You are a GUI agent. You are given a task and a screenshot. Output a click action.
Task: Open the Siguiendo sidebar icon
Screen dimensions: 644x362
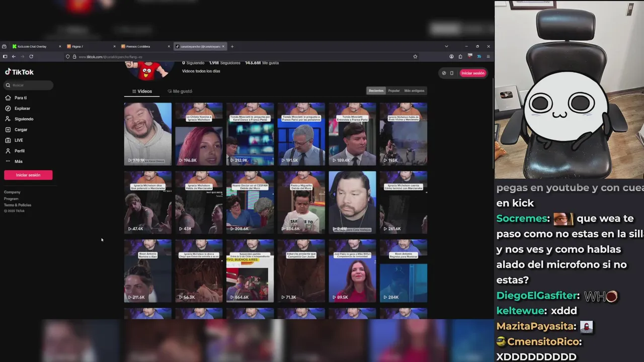click(8, 119)
